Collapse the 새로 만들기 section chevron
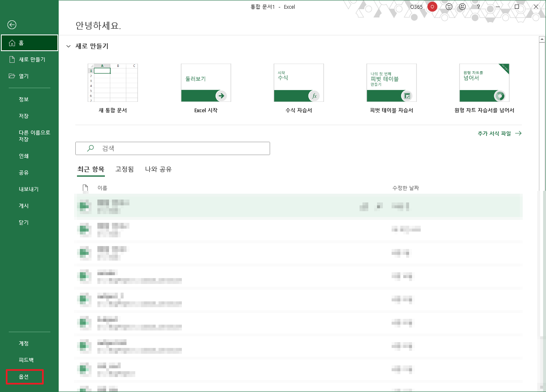This screenshot has height=392, width=546. tap(69, 47)
